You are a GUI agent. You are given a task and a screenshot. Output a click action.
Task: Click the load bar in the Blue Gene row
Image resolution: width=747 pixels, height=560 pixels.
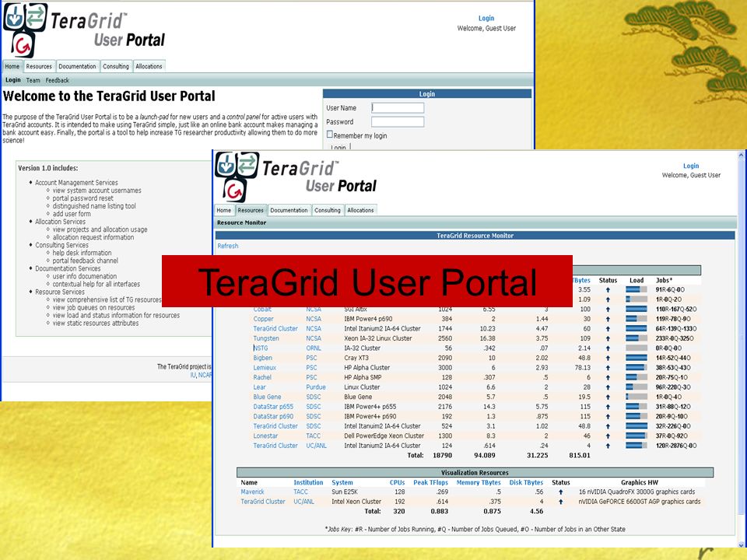click(x=637, y=397)
